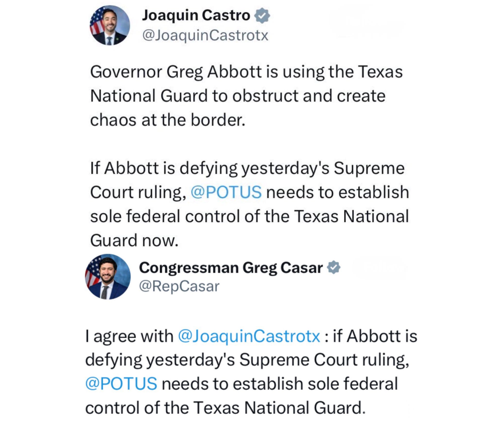
Task: Click the Joaquin Castro display name
Action: click(x=196, y=15)
